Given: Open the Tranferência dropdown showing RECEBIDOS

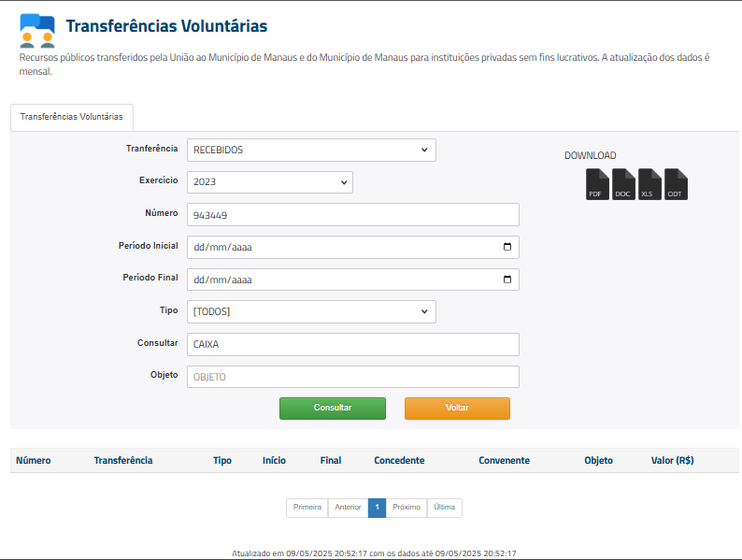Looking at the screenshot, I should point(311,151).
